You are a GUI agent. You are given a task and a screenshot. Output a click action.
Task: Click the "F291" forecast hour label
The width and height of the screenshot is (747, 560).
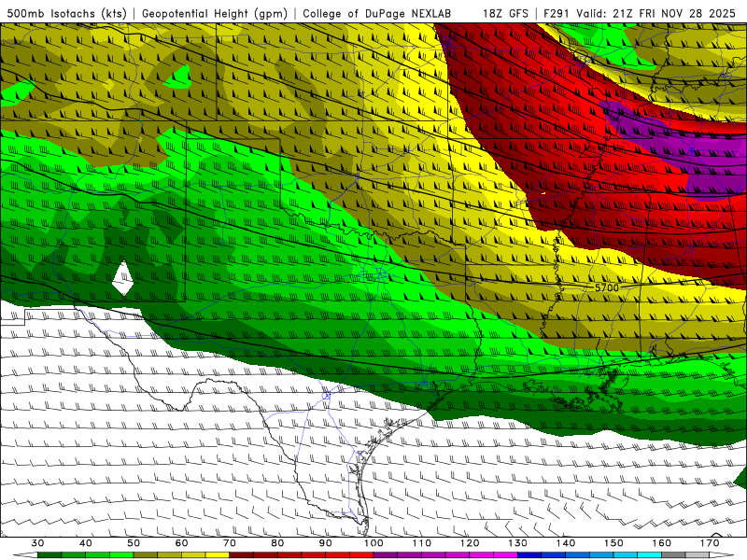click(x=557, y=14)
